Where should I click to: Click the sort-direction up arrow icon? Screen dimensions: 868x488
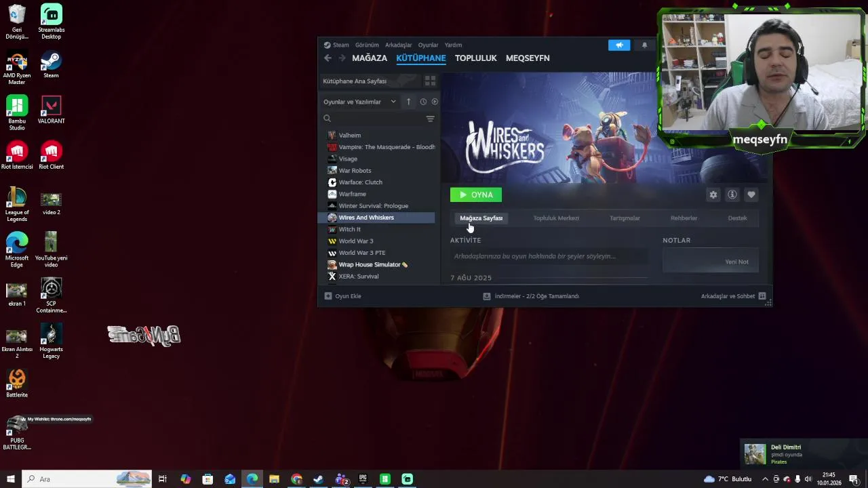[x=408, y=102]
